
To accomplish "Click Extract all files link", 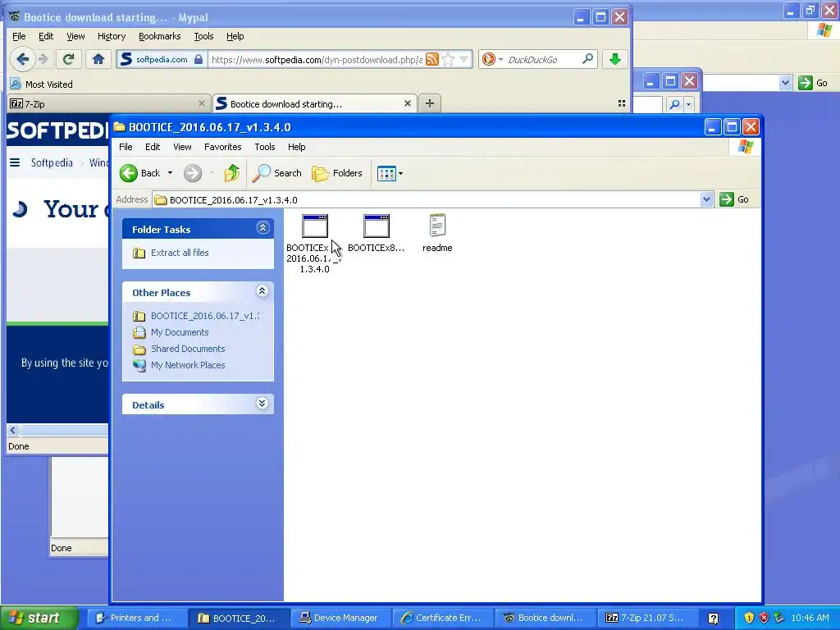I will (180, 253).
